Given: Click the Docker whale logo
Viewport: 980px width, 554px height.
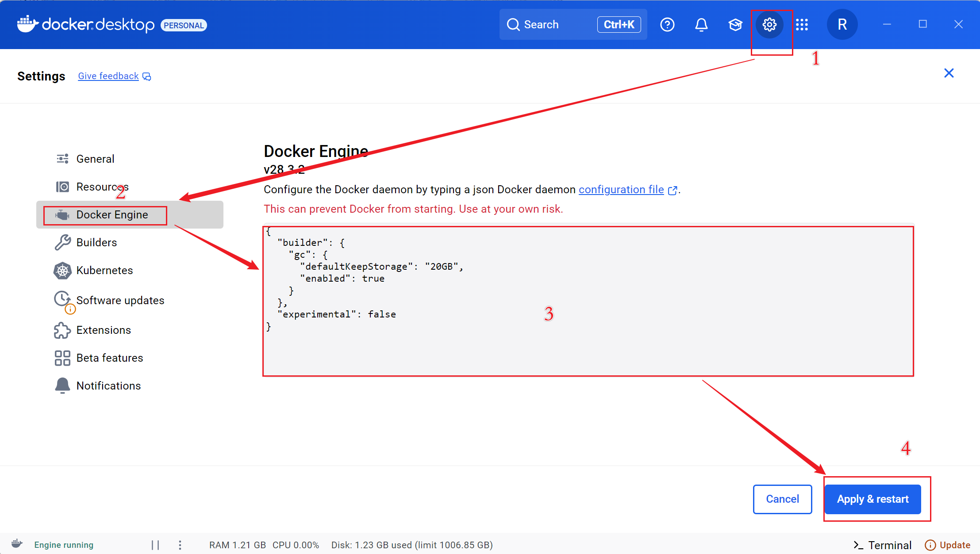Looking at the screenshot, I should pyautogui.click(x=27, y=24).
